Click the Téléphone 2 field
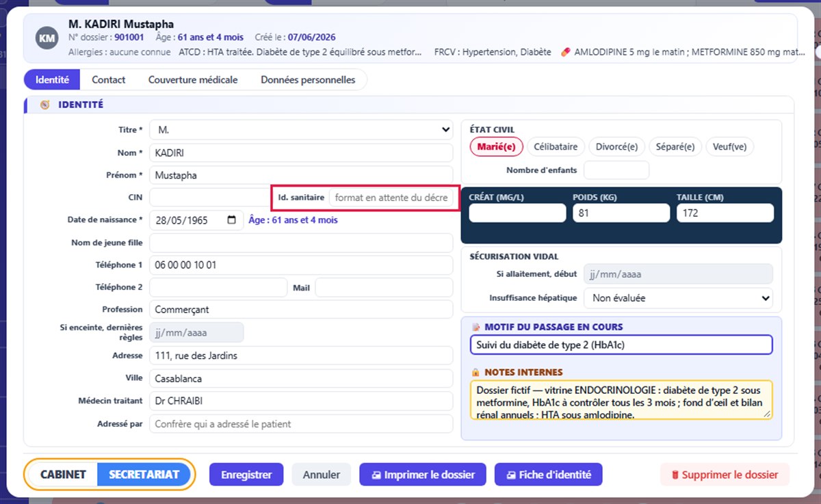Viewport: 821px width, 504px height. 218,287
